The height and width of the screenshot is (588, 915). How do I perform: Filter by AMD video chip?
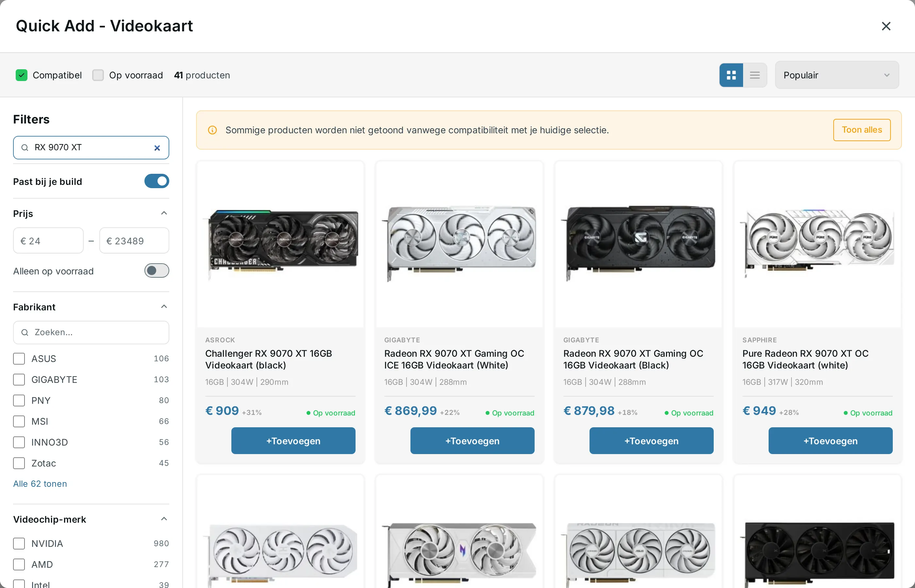coord(19,564)
